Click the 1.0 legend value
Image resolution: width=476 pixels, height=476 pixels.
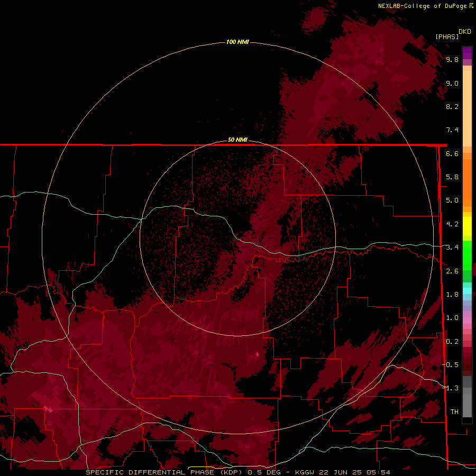(452, 318)
